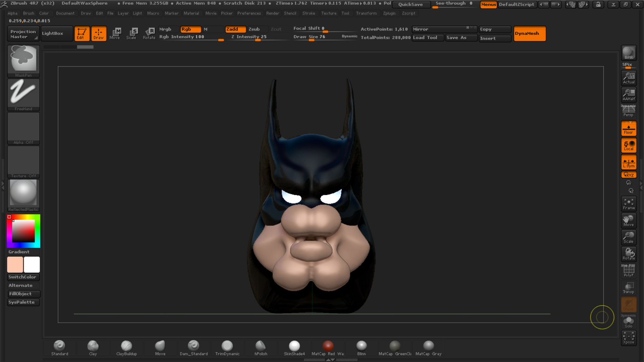Open the ReflectedPlastic material picker

(x=23, y=195)
